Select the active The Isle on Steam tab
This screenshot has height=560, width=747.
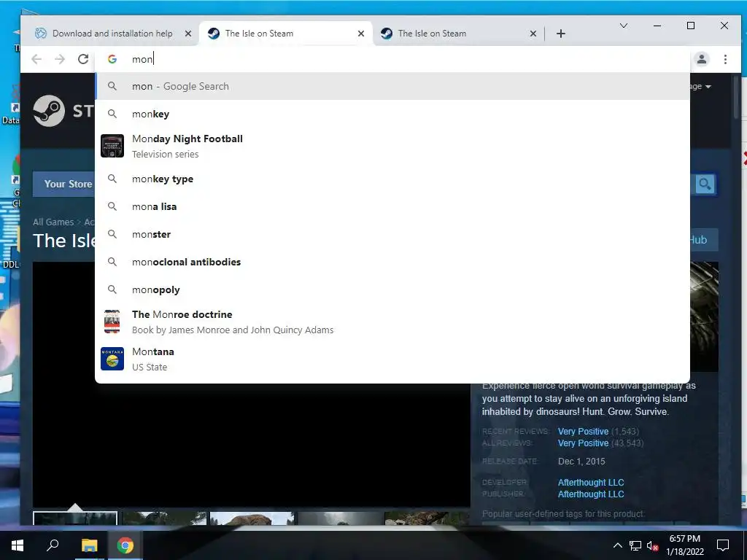(285, 34)
